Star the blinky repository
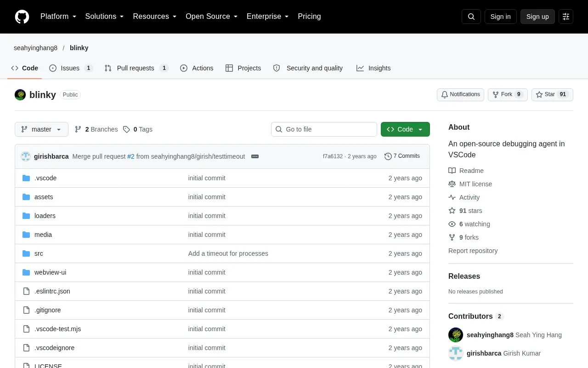588x368 pixels. 552,95
